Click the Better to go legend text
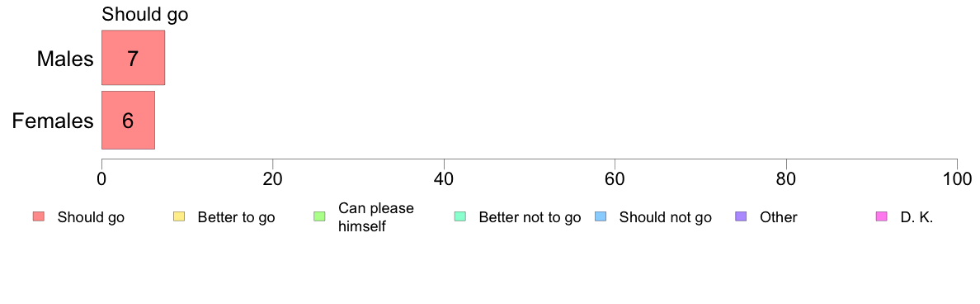Image resolution: width=980 pixels, height=304 pixels. point(236,218)
